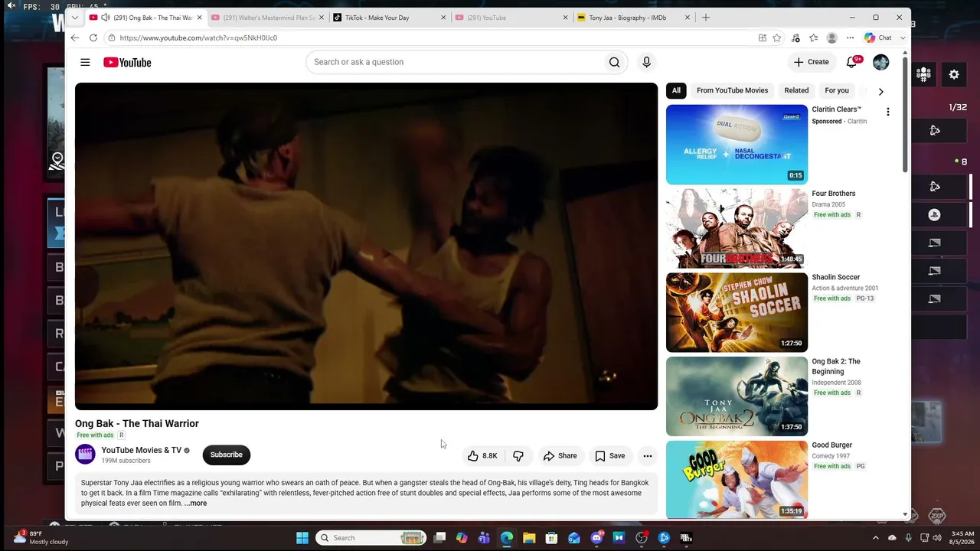The image size is (980, 551).
Task: Expand the description with ...more
Action: [195, 504]
